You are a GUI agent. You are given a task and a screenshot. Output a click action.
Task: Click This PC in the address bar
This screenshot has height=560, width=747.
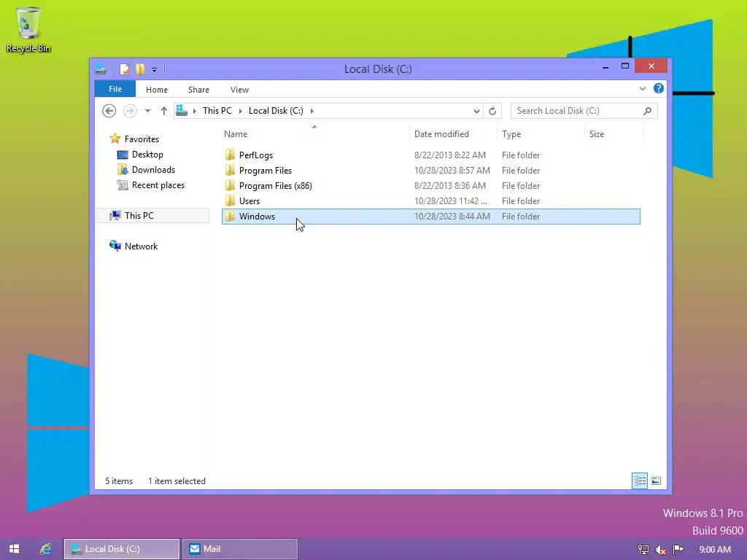[217, 111]
